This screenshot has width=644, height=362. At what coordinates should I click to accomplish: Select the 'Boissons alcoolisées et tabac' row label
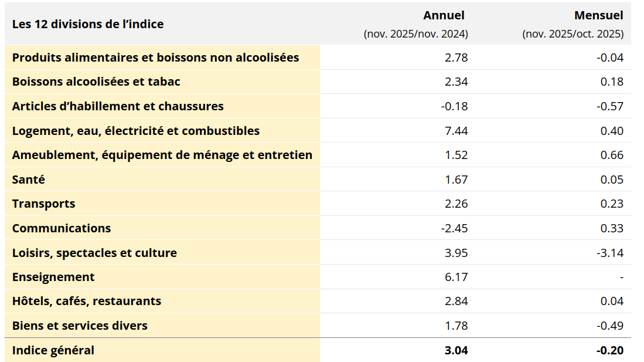click(x=96, y=82)
